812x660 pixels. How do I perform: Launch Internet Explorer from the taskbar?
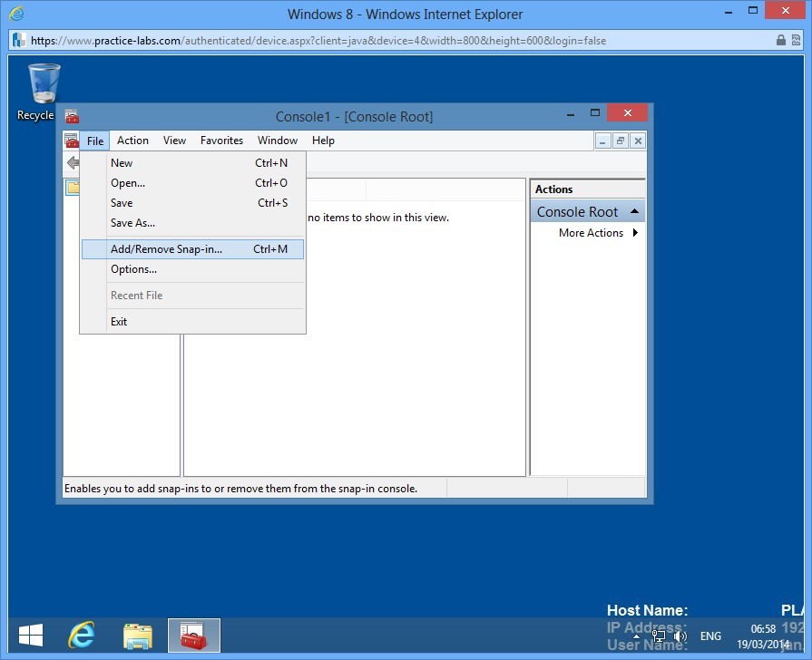[82, 636]
